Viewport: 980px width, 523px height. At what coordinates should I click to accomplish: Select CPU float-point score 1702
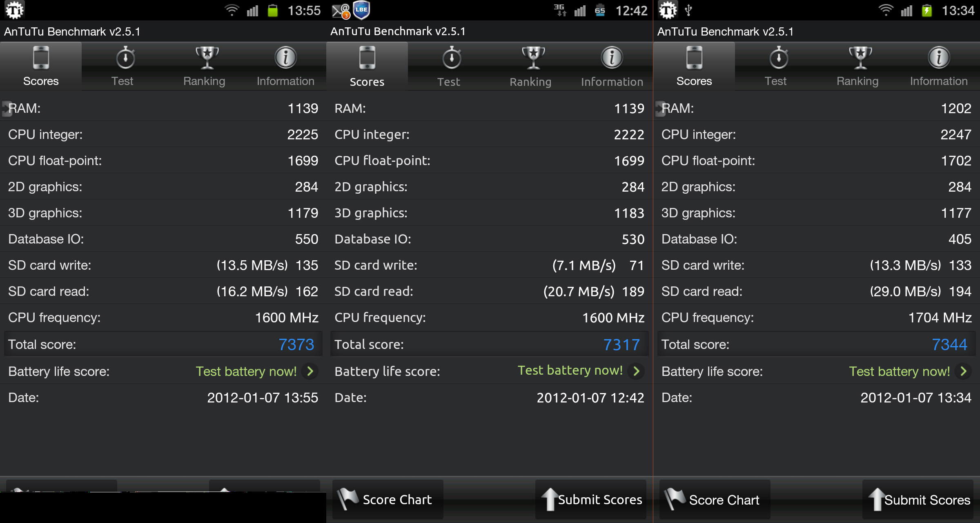[956, 161]
